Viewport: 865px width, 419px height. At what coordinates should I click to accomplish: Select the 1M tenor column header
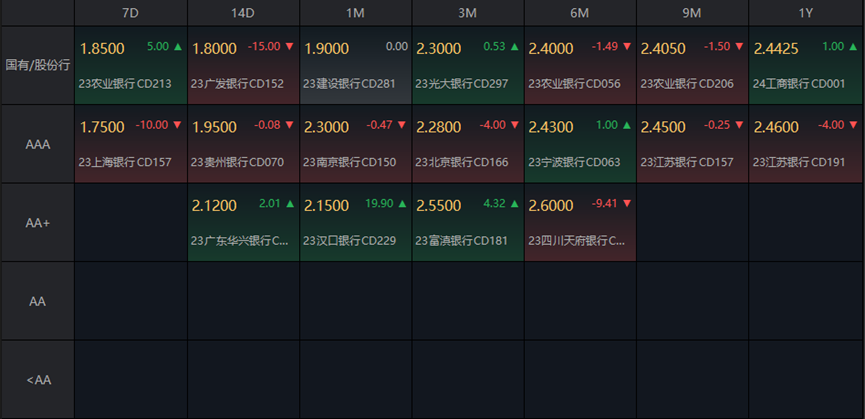coord(355,13)
